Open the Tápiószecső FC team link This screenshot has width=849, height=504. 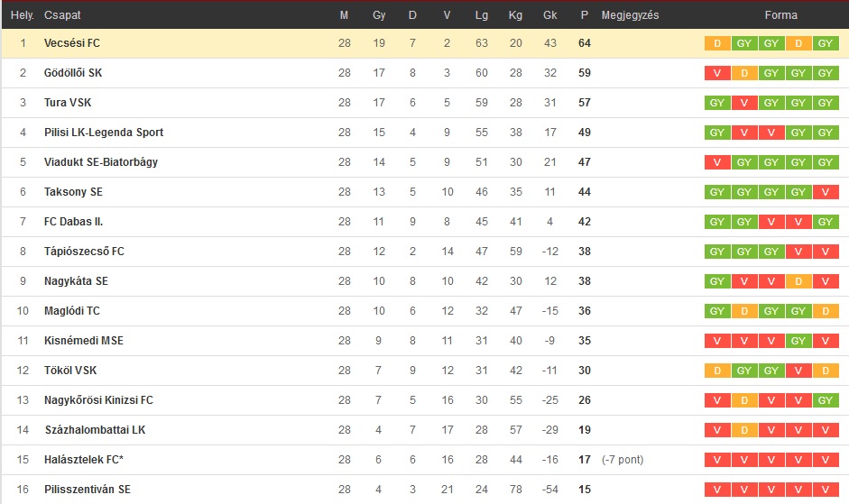(84, 252)
